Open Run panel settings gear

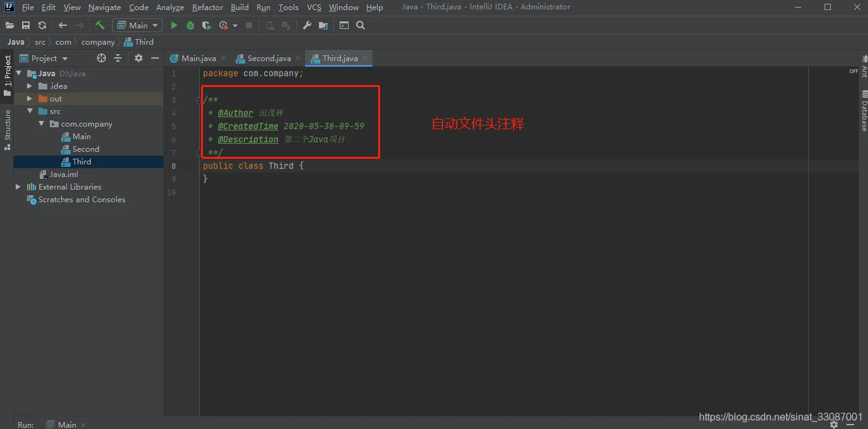pos(834,425)
